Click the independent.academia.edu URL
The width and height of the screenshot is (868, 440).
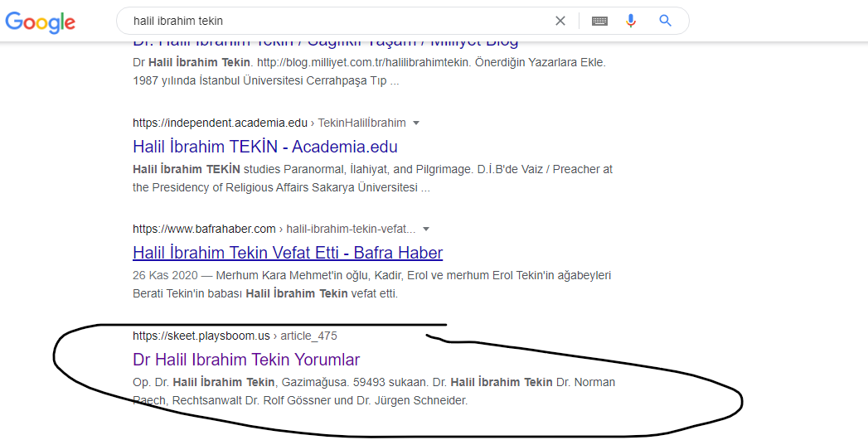(x=220, y=123)
